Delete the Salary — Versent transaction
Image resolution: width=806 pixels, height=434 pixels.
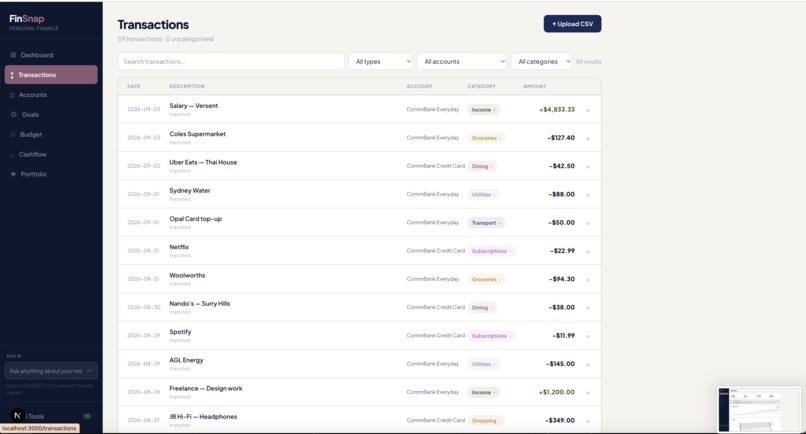[x=588, y=110]
